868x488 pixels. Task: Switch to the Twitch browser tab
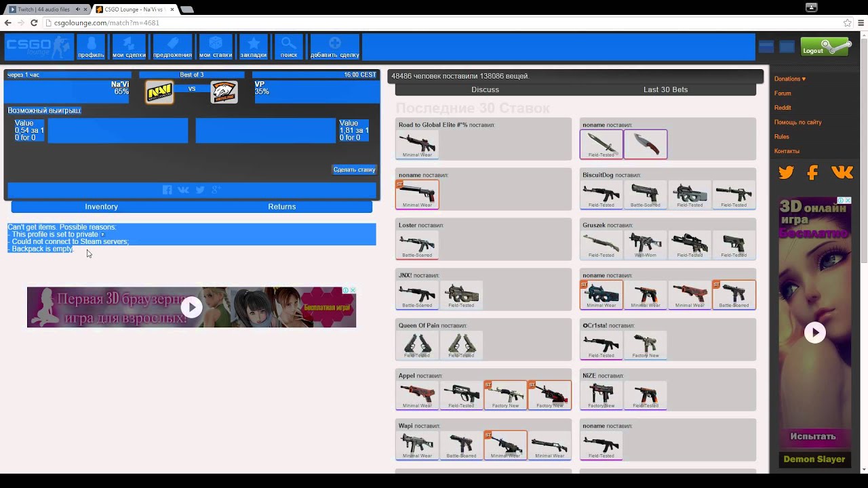pos(45,9)
